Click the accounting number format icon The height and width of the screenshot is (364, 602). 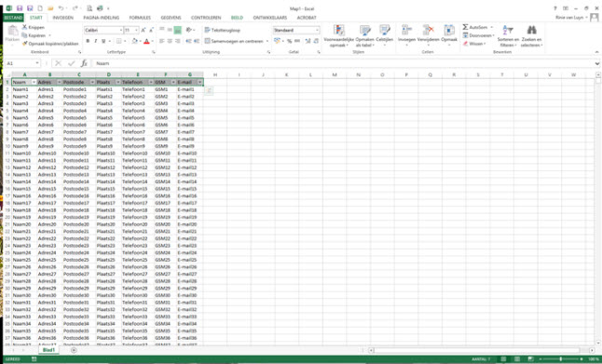coord(277,41)
